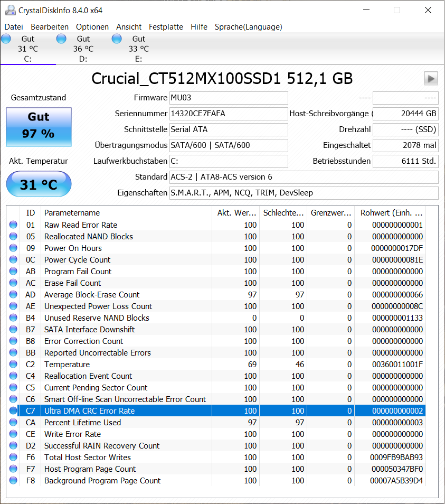The height and width of the screenshot is (504, 445).
Task: Click the Schlechte... column header
Action: (283, 213)
